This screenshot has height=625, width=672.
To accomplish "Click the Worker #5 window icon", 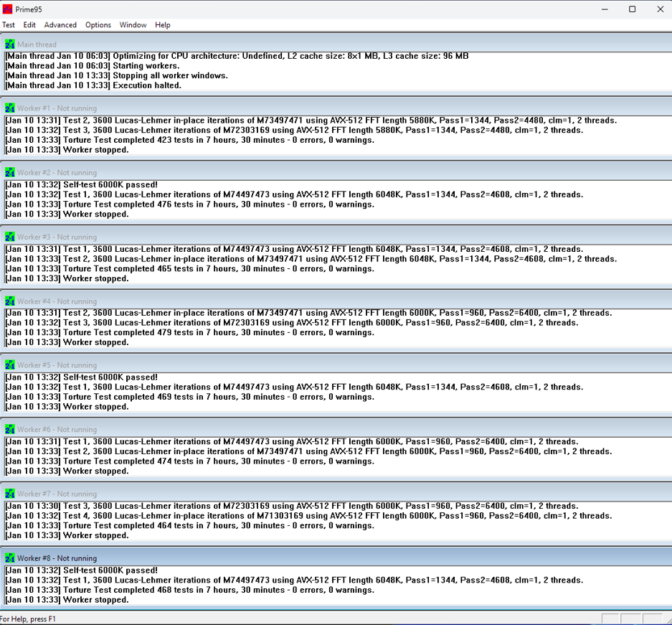I will 10,365.
